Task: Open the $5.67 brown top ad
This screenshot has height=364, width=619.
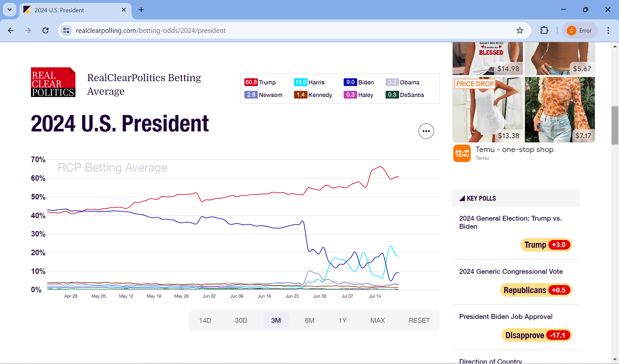Action: coord(560,59)
